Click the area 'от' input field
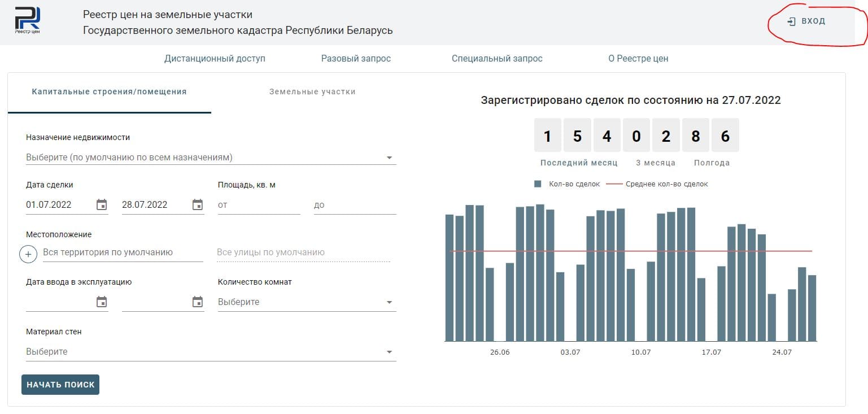This screenshot has height=414, width=868. [259, 205]
